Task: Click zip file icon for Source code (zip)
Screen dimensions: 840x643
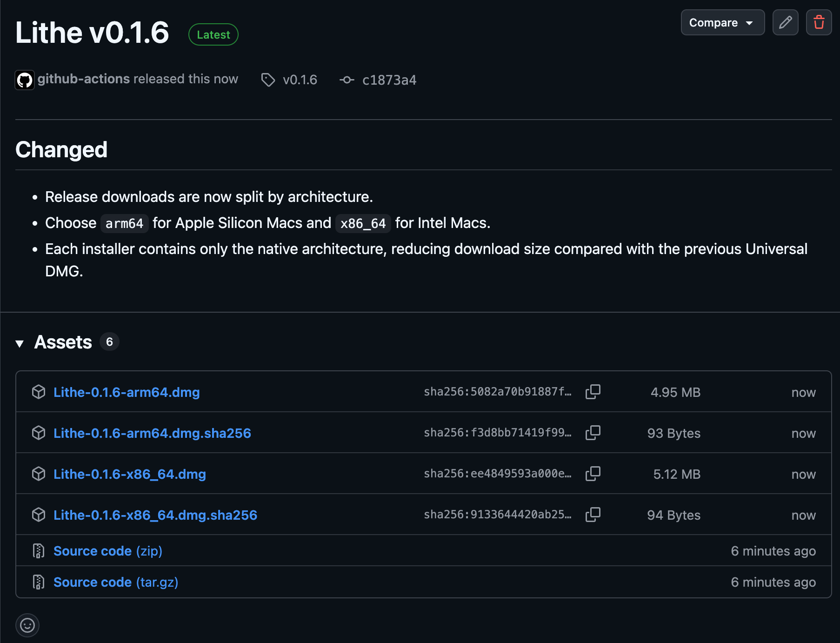Action: [x=39, y=551]
